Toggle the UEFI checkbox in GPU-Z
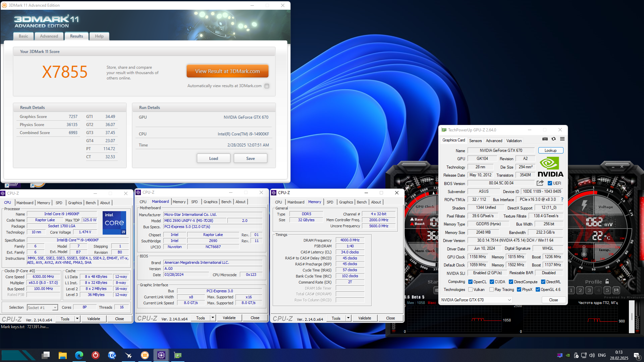This screenshot has height=362, width=644. tap(550, 183)
